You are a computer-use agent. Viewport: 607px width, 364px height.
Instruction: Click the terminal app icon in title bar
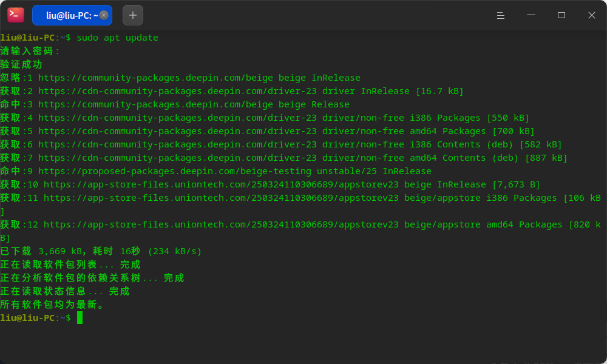tap(16, 15)
